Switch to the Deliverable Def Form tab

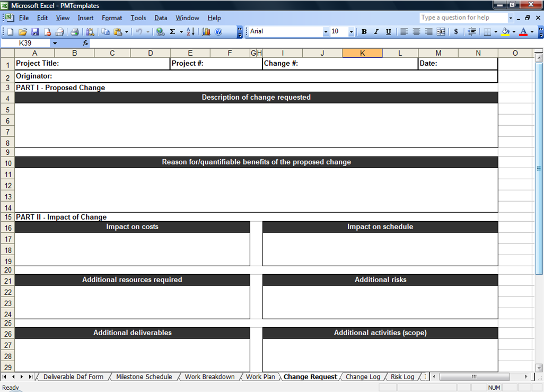[73, 377]
